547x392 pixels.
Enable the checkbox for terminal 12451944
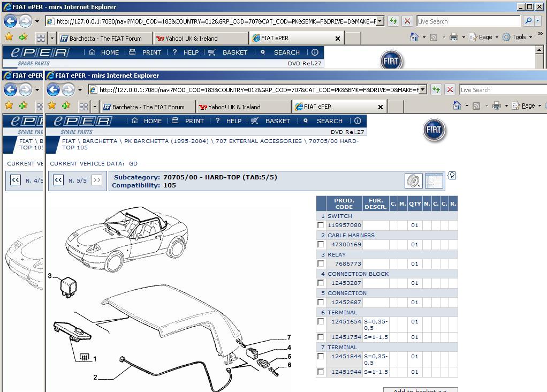coord(321,372)
